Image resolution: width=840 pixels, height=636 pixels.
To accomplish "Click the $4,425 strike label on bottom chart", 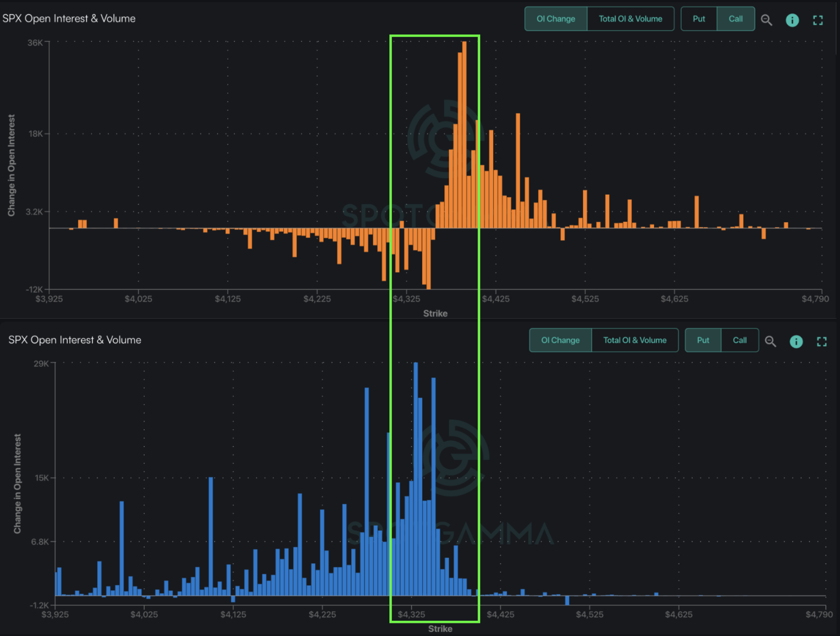I will (x=500, y=614).
